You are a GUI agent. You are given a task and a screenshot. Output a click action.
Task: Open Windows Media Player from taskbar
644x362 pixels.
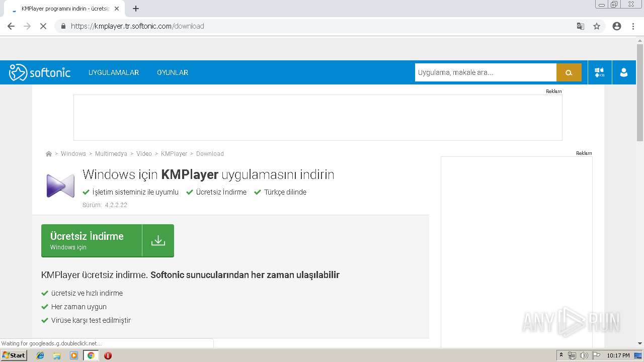[x=74, y=355]
